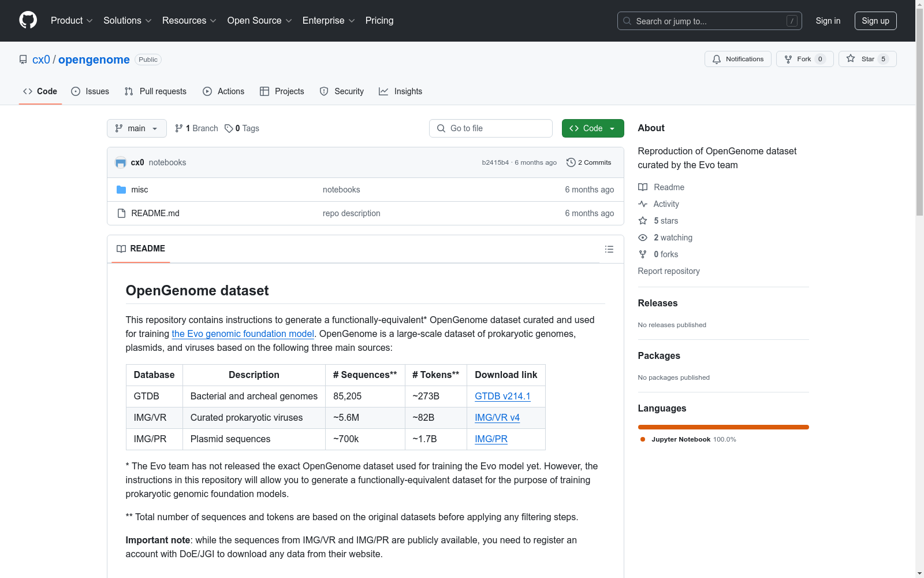Screen dimensions: 924x578
Task: View the 2 Commits history
Action: [589, 162]
